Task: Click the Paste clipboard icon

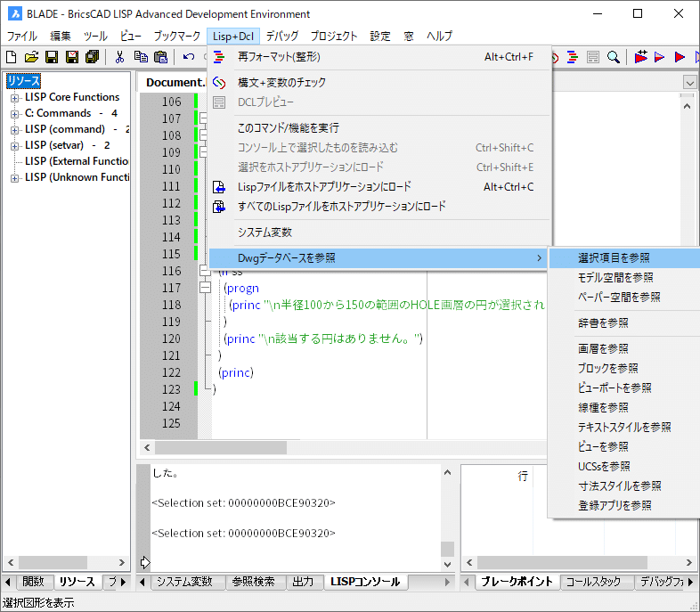Action: (160, 57)
